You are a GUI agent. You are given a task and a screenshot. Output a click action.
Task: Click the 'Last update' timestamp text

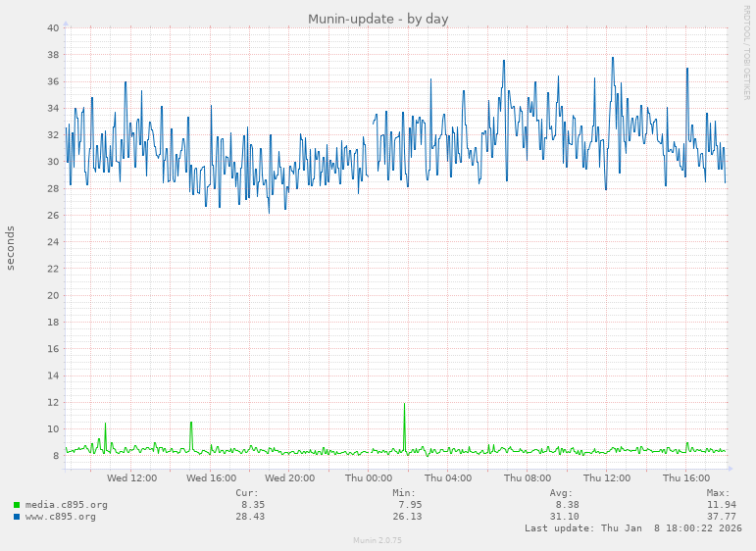click(633, 527)
